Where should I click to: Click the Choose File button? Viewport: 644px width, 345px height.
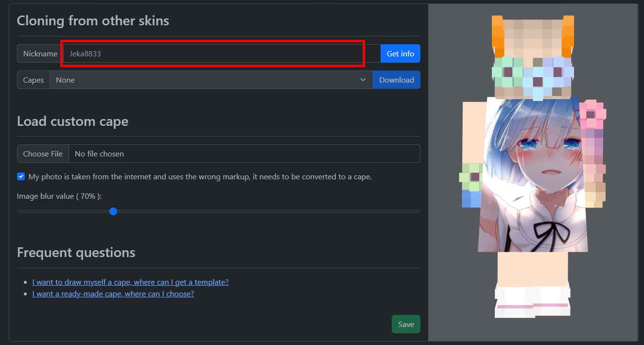point(43,154)
